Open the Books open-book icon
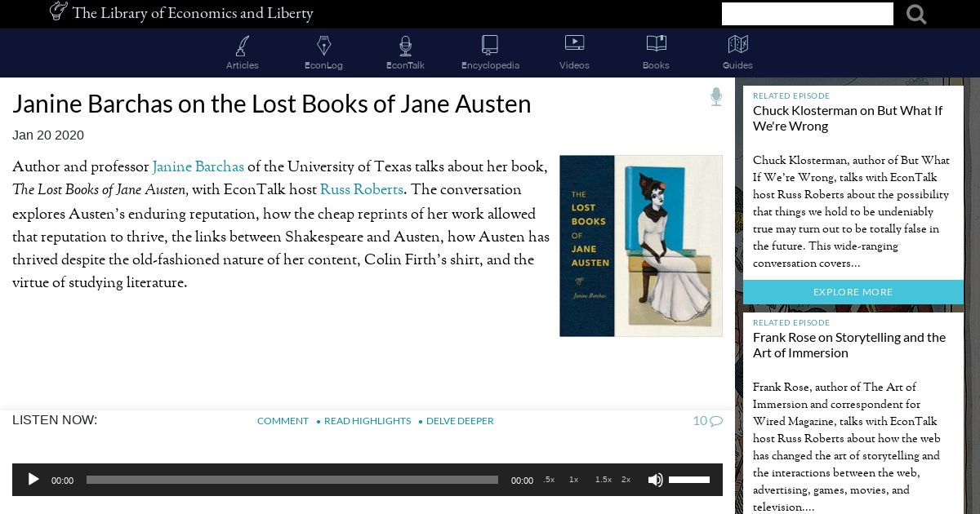The height and width of the screenshot is (514, 980). pyautogui.click(x=656, y=43)
